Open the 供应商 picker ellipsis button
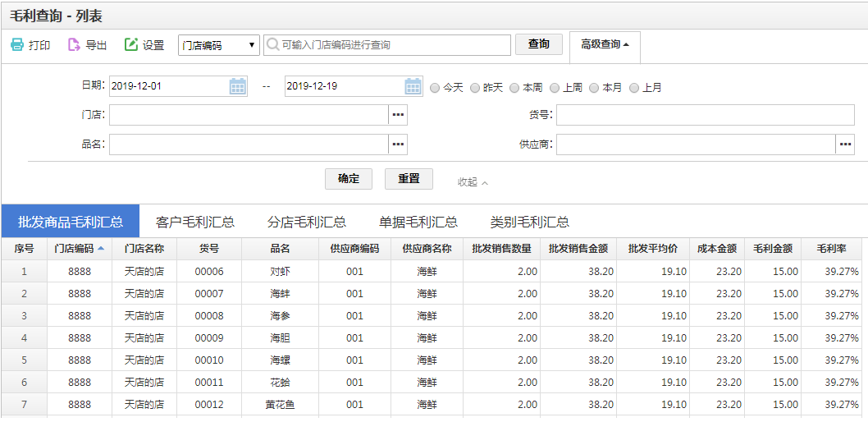The height and width of the screenshot is (422, 868). click(x=845, y=144)
